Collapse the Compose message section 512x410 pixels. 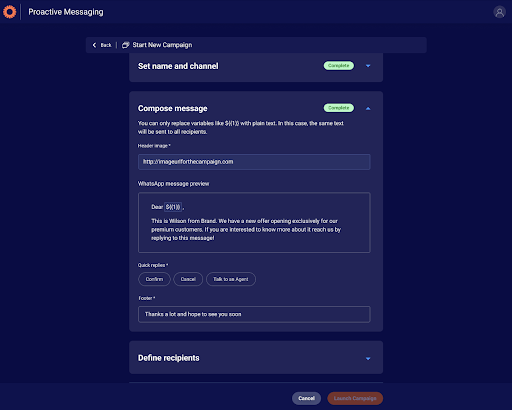[x=368, y=108]
